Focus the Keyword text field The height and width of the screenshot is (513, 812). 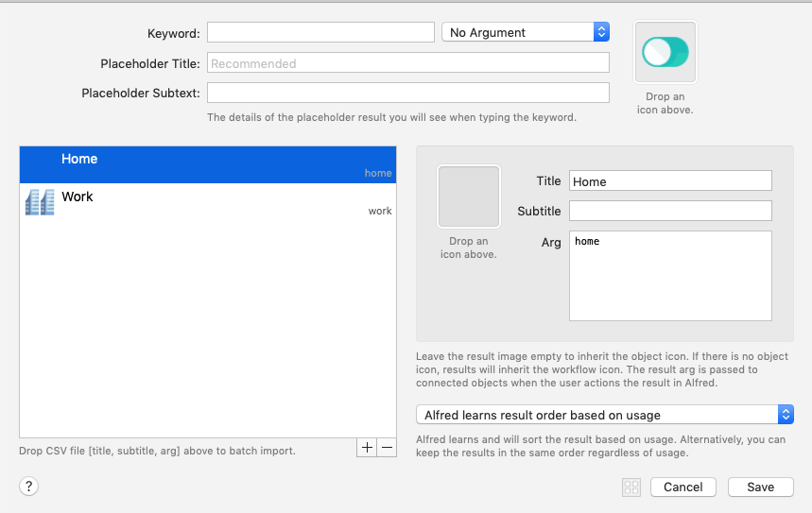[x=320, y=32]
